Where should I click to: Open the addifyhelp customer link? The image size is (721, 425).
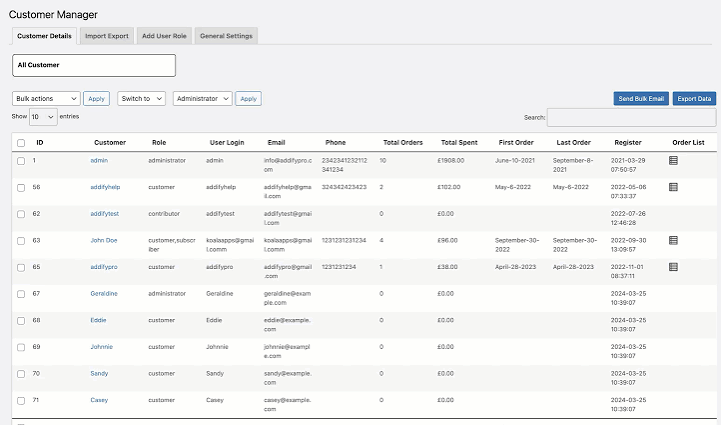coord(105,187)
